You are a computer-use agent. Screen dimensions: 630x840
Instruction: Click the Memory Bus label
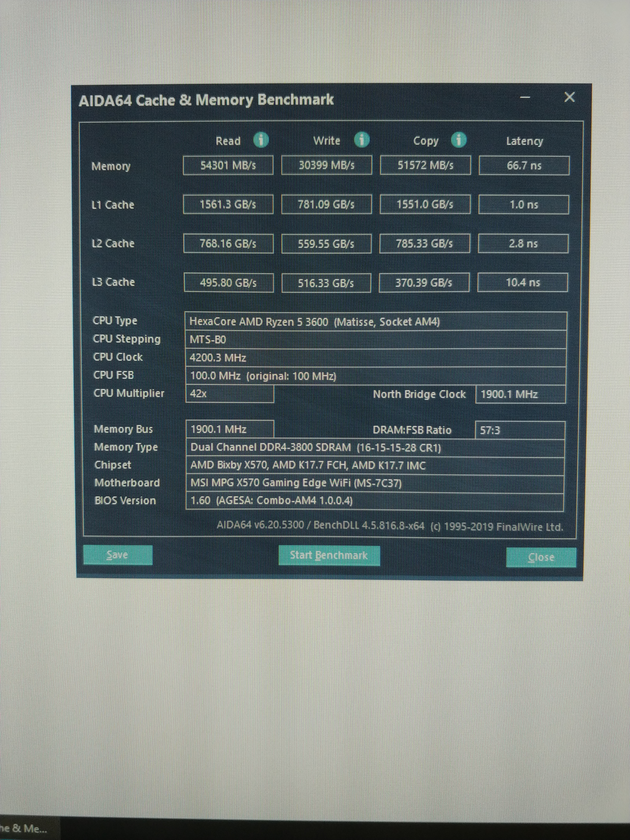click(x=123, y=429)
